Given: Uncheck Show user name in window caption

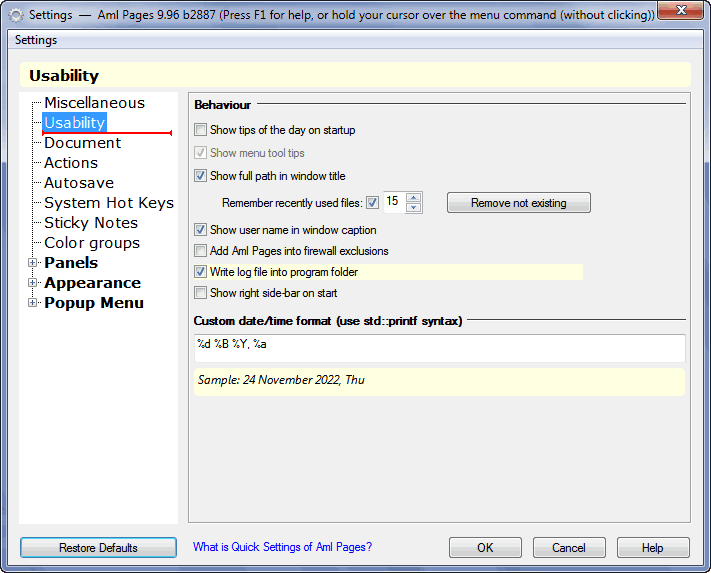Looking at the screenshot, I should tap(200, 229).
